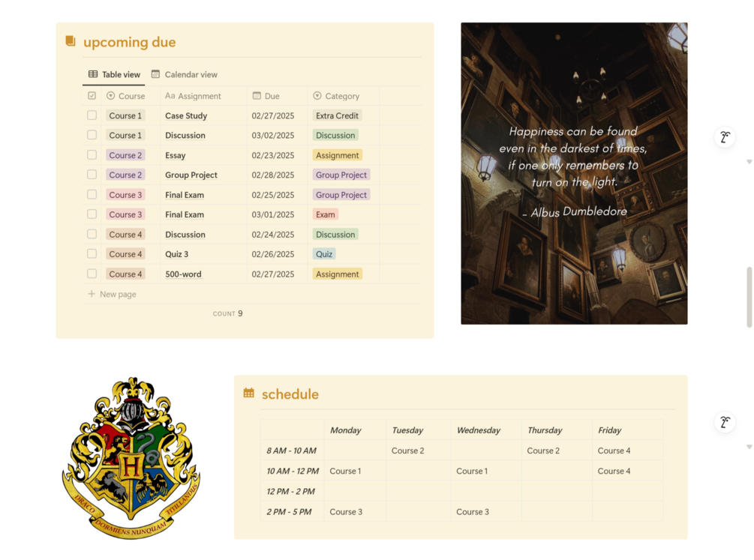Viewport: 754px width, 560px height.
Task: Click the checkbox column header icon
Action: pyautogui.click(x=92, y=96)
